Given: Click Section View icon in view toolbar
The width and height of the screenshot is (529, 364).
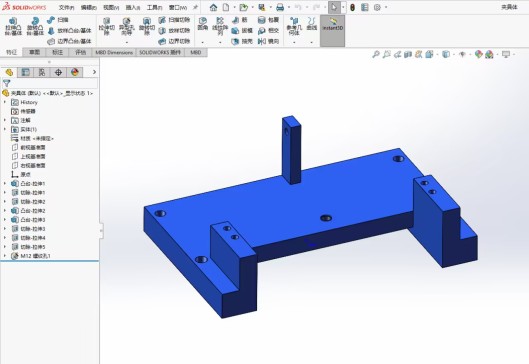Looking at the screenshot, I should point(408,54).
